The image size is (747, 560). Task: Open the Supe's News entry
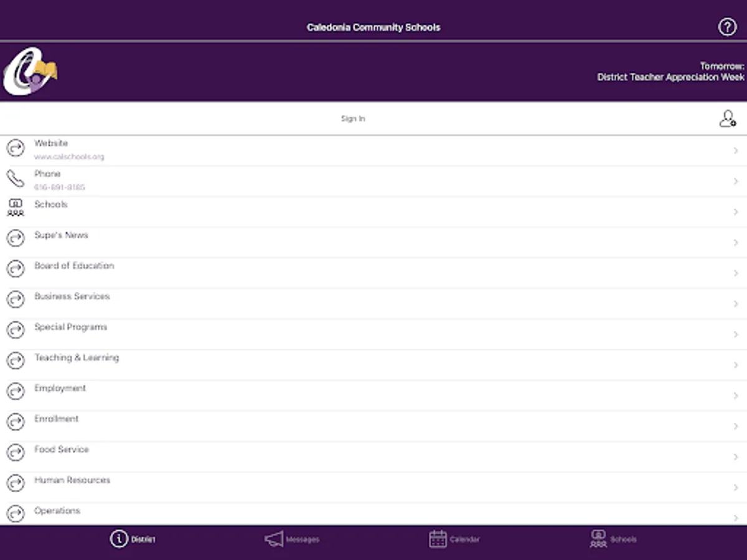tap(374, 243)
